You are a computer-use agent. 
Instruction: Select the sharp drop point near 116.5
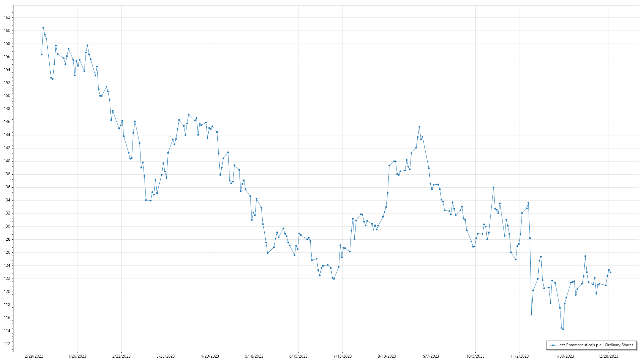click(531, 314)
